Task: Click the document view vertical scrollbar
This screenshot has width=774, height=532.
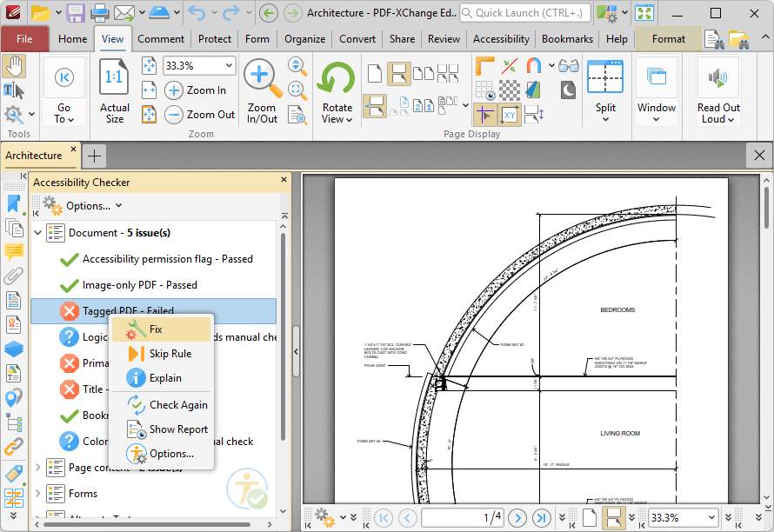Action: [766, 207]
